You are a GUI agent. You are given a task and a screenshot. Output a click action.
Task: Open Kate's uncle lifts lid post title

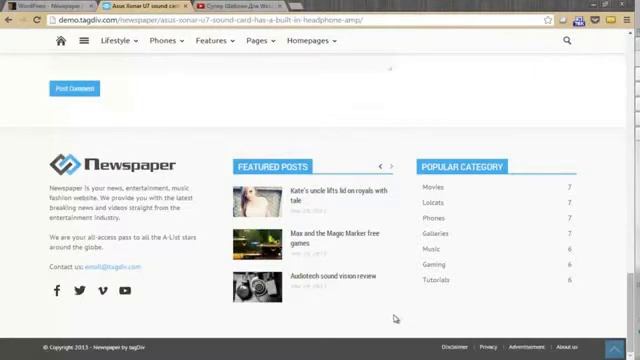pos(339,196)
